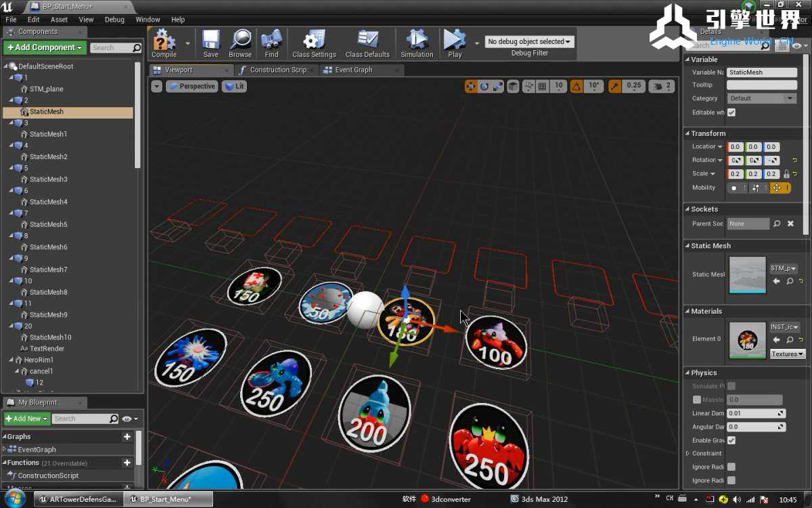Toggle rotation angle snapping triangle icon
This screenshot has height=508, width=812.
coord(576,86)
